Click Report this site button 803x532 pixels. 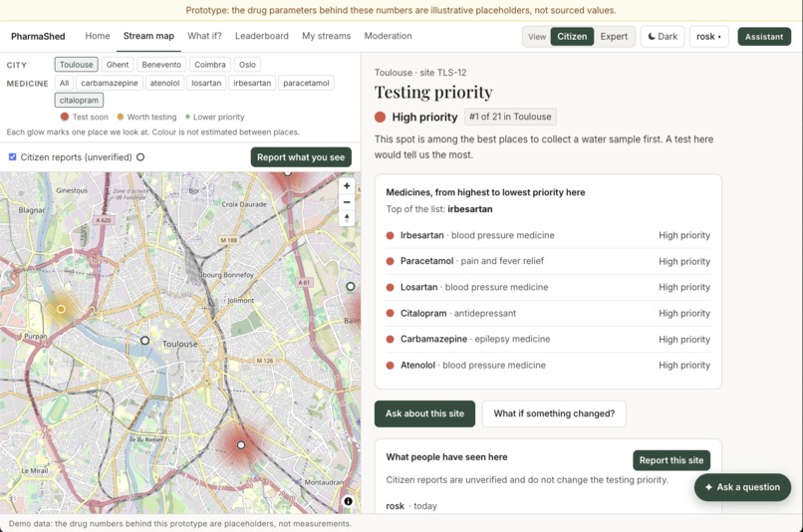click(x=671, y=460)
